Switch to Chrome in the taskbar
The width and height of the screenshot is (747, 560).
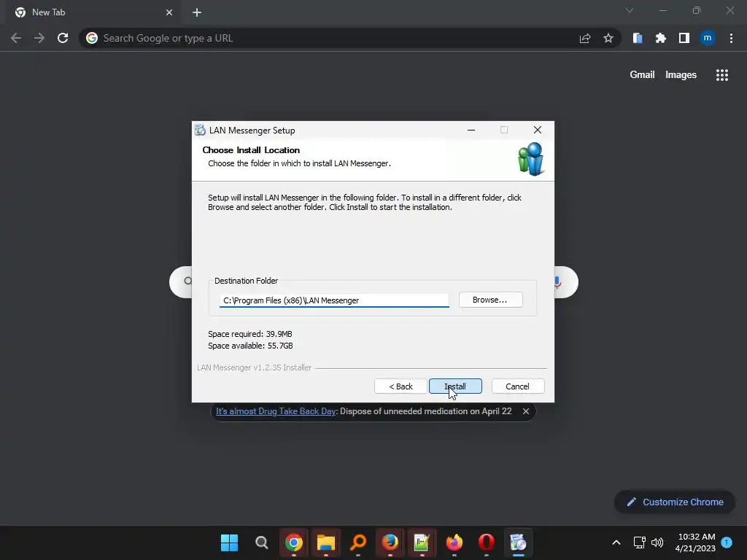tap(294, 542)
